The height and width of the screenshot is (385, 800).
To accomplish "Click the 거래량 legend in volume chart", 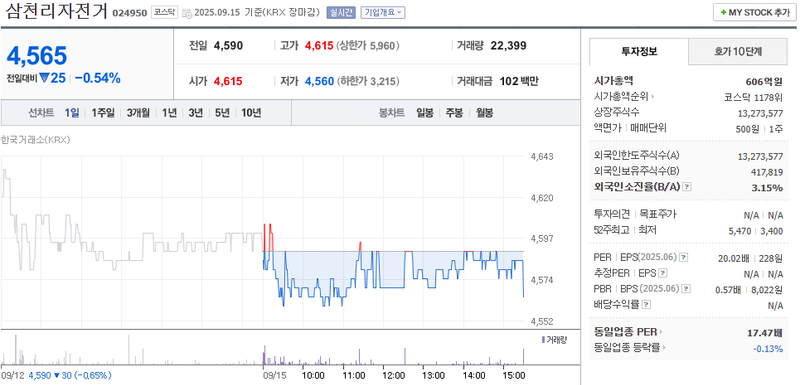I will pyautogui.click(x=554, y=340).
